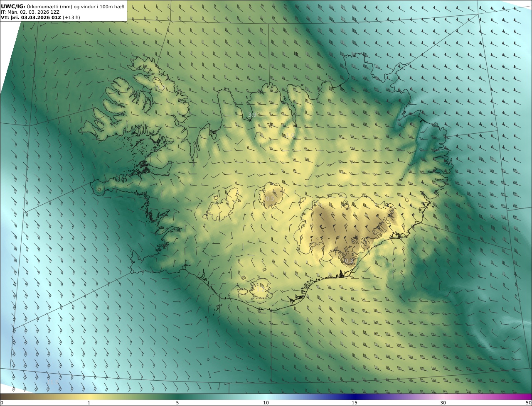Click the yellow colorbar segment above "1"

89,396
